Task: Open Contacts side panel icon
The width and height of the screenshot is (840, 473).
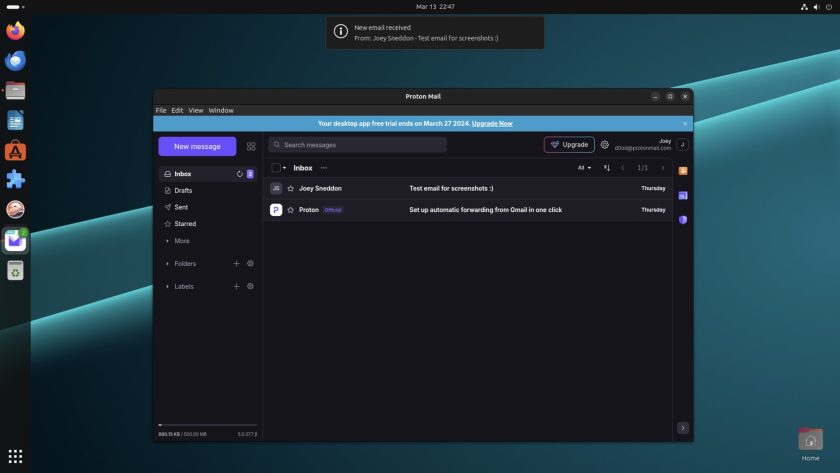Action: pos(683,171)
